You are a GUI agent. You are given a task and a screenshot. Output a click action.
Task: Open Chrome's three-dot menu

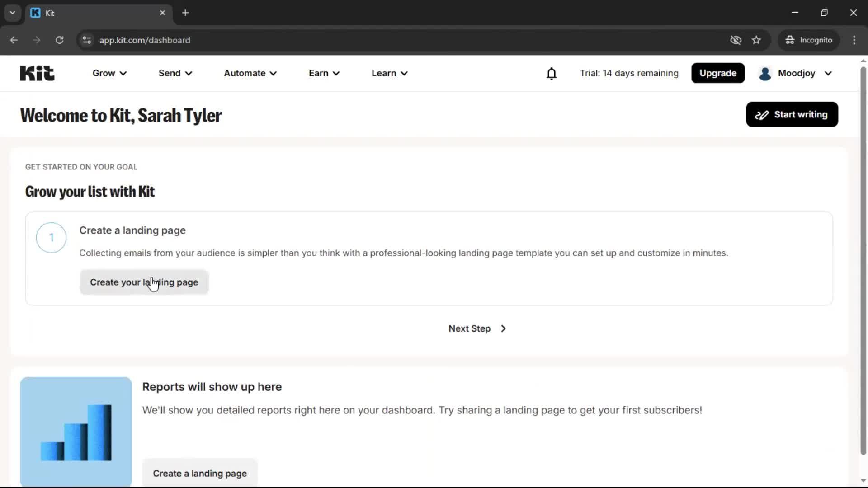854,40
